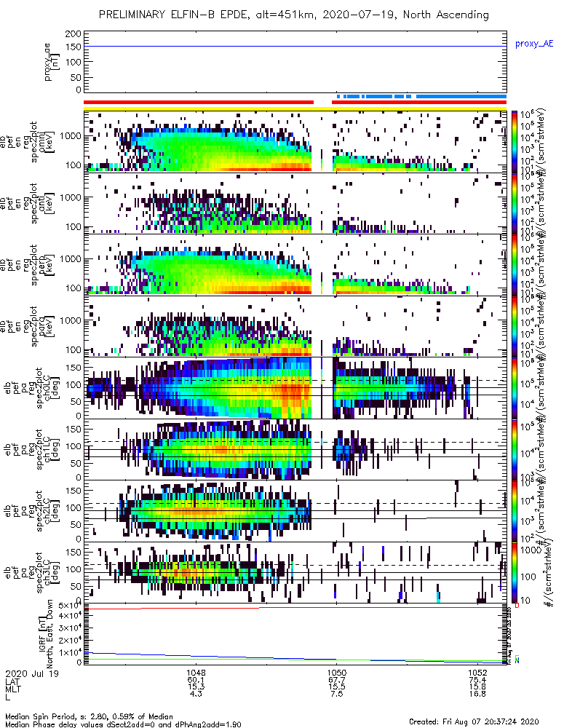
Task: Click the blue proxy_AE line at 150 nT
Action: click(295, 47)
